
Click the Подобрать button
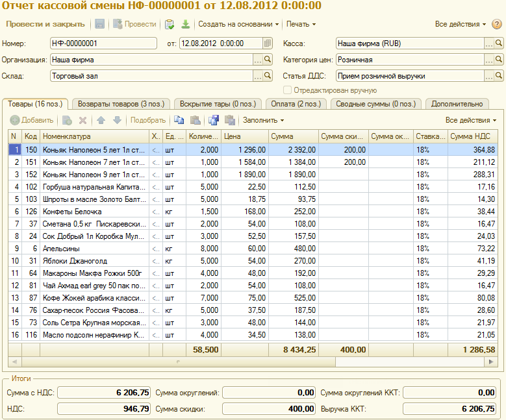tap(148, 120)
